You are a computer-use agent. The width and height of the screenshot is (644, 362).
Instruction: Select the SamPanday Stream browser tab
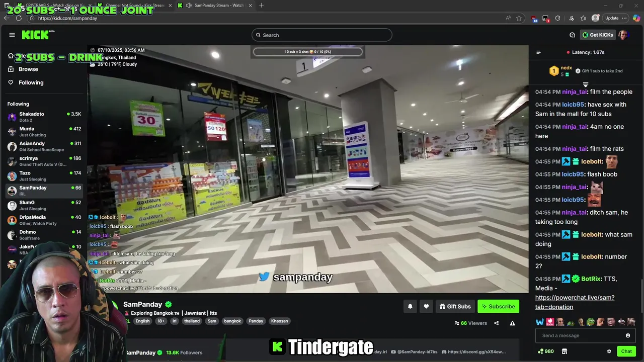click(x=214, y=5)
